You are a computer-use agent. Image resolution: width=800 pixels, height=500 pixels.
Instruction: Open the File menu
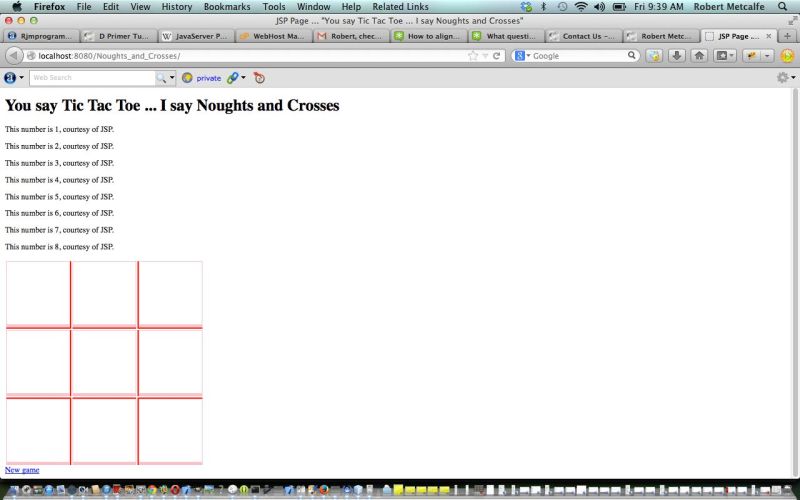84,7
